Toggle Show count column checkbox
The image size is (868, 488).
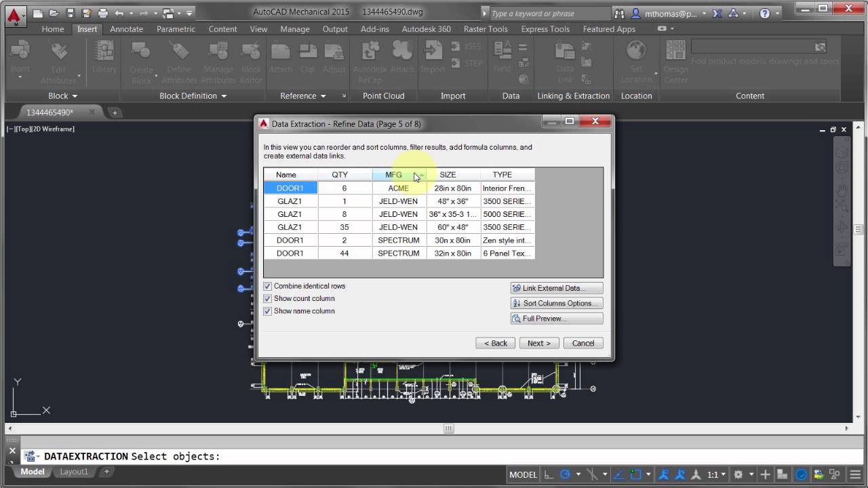click(x=267, y=298)
